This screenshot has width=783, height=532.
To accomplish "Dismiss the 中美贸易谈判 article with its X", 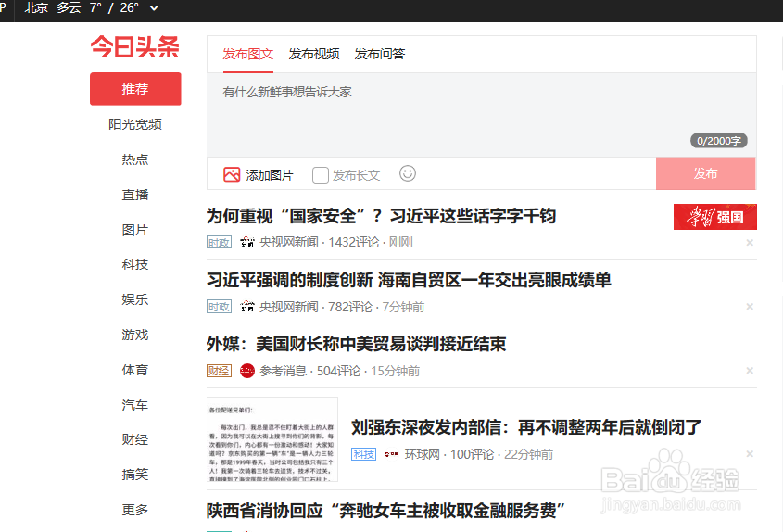I will [750, 370].
